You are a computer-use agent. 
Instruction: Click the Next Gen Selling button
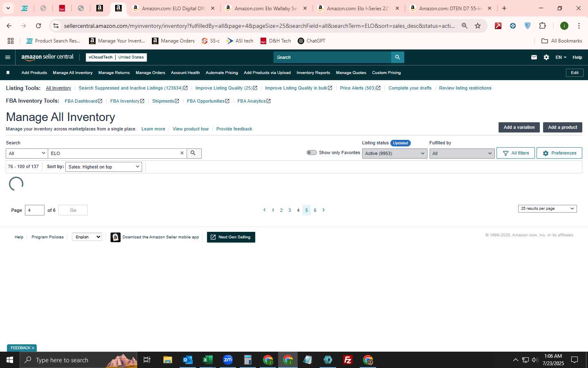point(231,237)
